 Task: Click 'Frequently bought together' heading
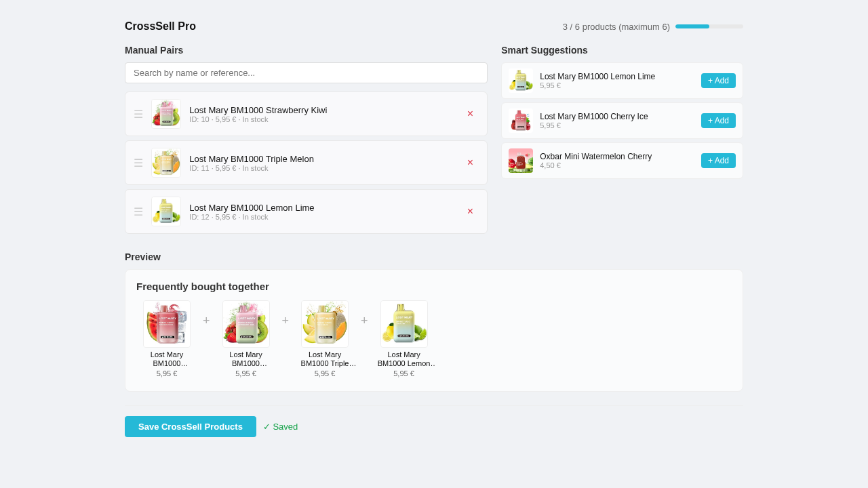point(203,286)
